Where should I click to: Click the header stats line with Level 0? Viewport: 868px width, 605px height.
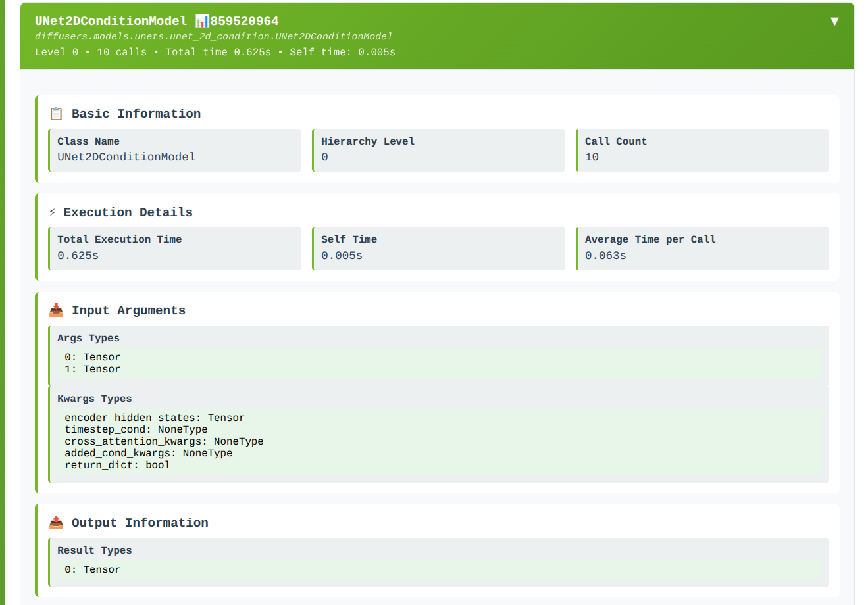click(x=215, y=52)
